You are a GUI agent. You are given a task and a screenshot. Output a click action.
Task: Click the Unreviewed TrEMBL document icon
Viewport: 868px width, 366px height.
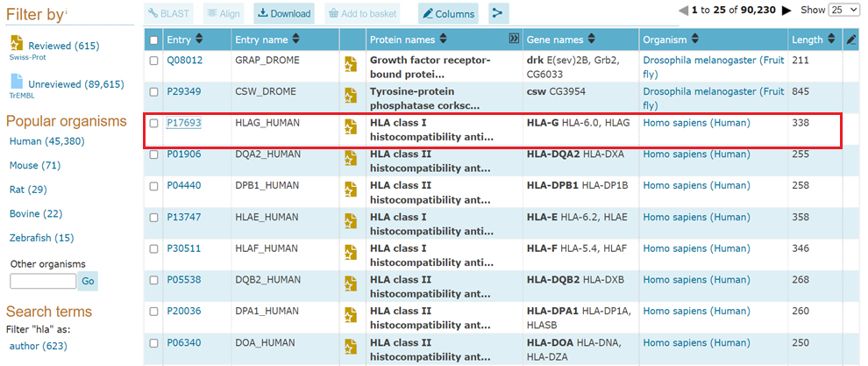click(x=17, y=84)
